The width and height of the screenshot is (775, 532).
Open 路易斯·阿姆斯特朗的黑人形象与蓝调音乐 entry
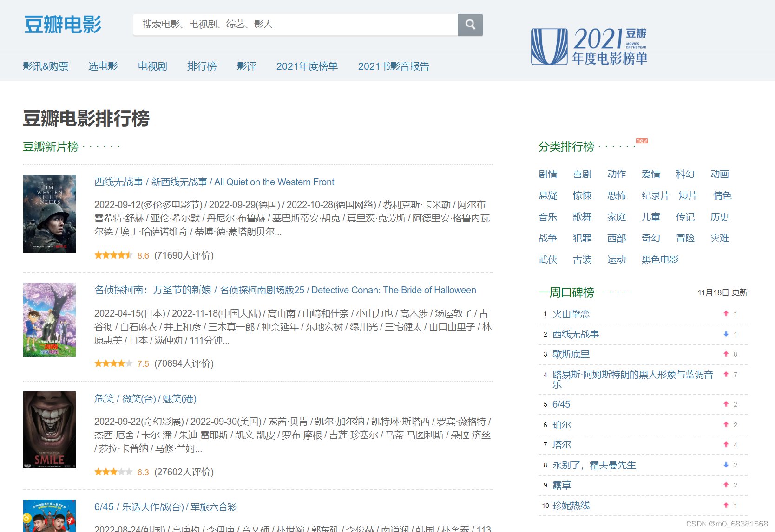coord(633,379)
